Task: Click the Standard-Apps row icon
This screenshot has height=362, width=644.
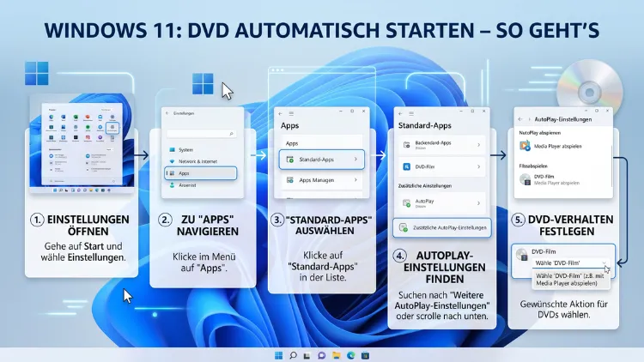Action: tap(290, 160)
